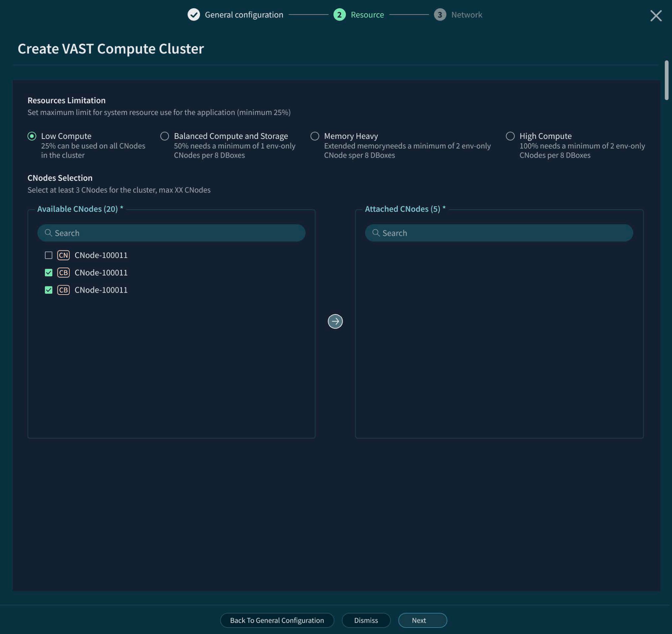Uncheck the last CB CNode-100011 checkbox
This screenshot has height=634, width=672.
click(49, 290)
